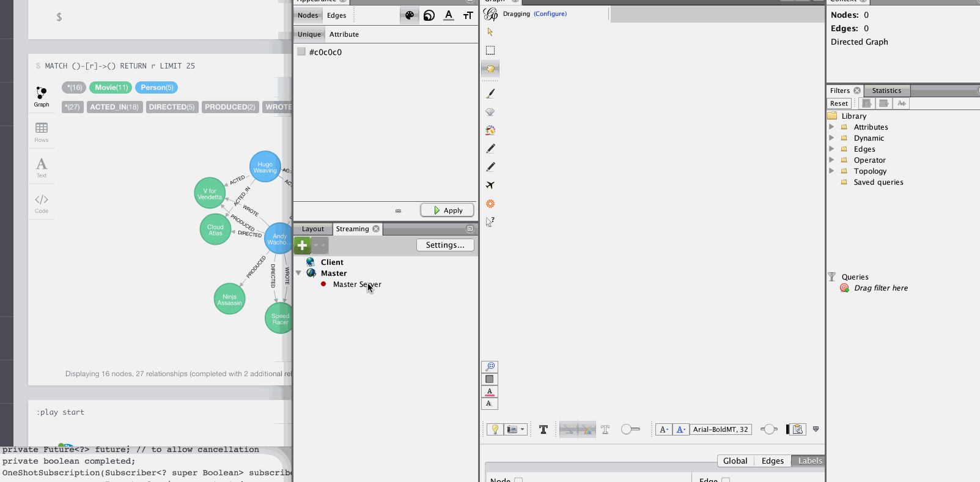This screenshot has height=482, width=980.
Task: Switch to the Attribute tab in Appearance
Action: click(344, 34)
